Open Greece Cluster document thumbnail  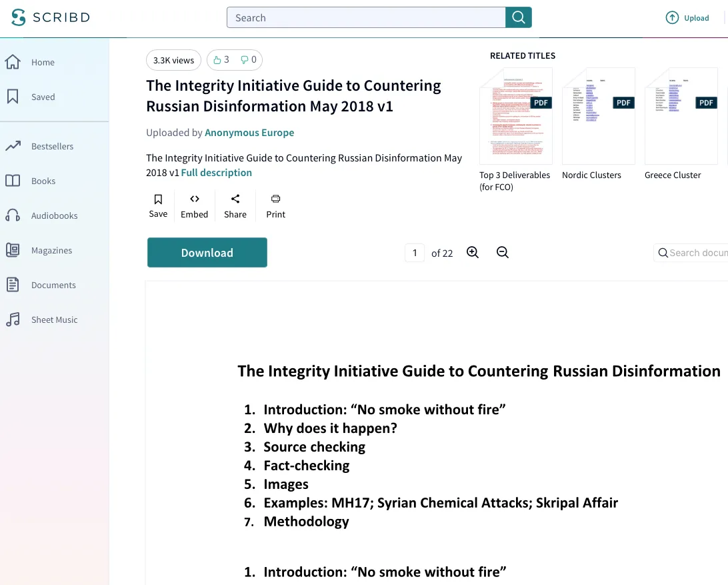(x=681, y=116)
